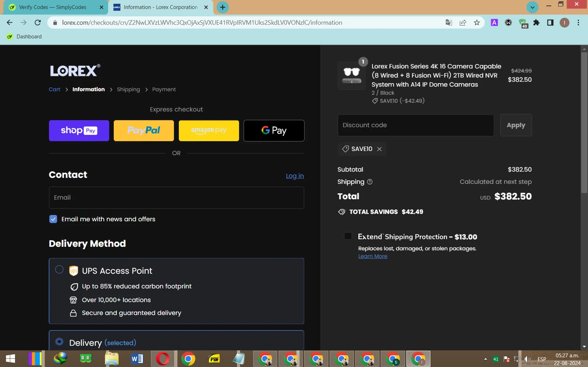Click the Lorex logo

(74, 71)
